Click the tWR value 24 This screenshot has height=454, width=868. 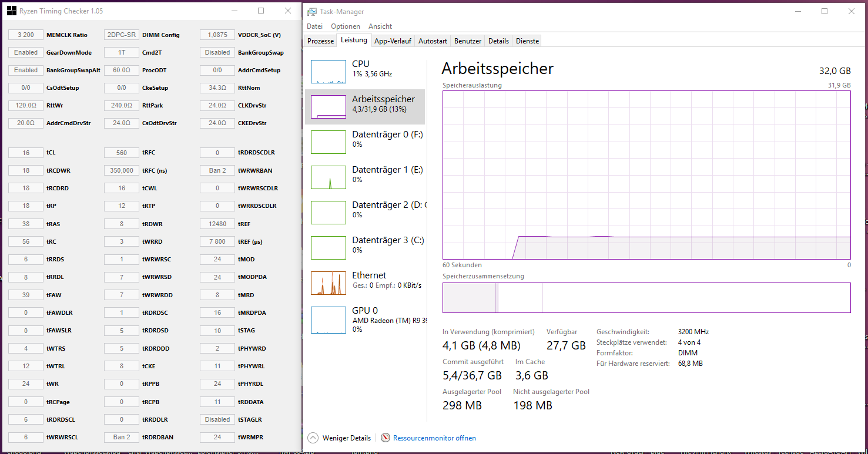[x=26, y=384]
